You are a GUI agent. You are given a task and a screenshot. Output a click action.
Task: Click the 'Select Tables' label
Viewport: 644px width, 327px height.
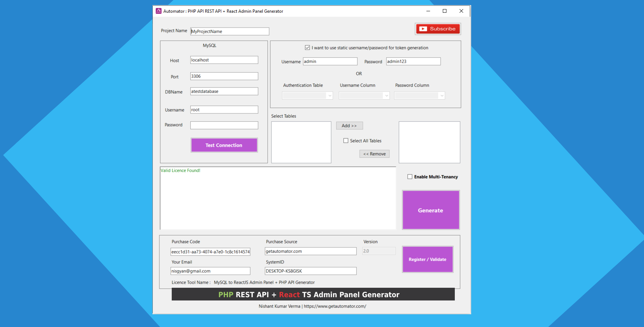coord(283,116)
